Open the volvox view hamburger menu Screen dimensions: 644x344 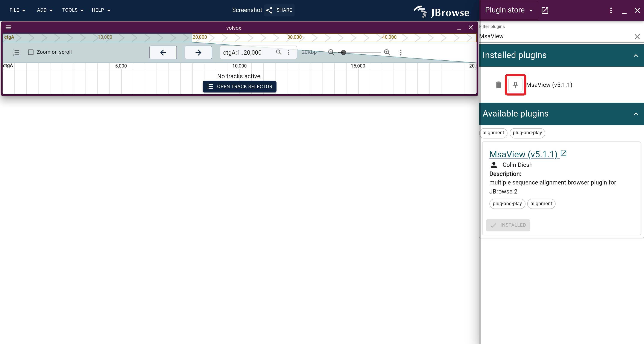pos(9,28)
